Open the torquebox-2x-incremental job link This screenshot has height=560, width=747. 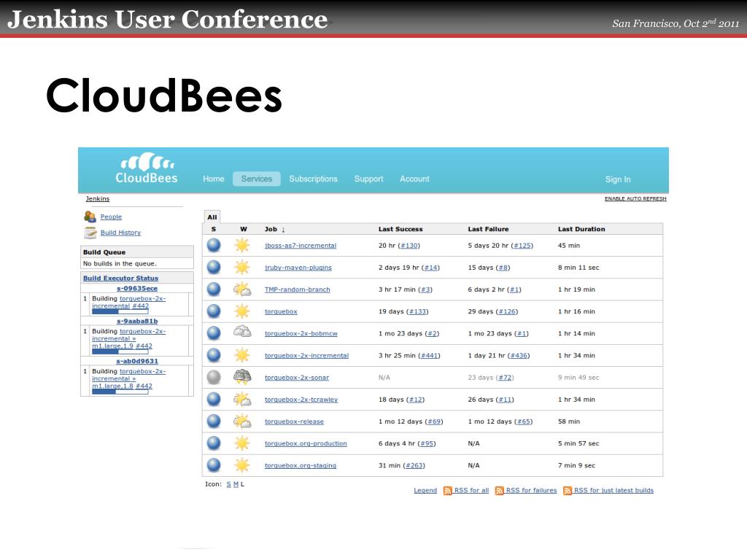click(x=307, y=356)
